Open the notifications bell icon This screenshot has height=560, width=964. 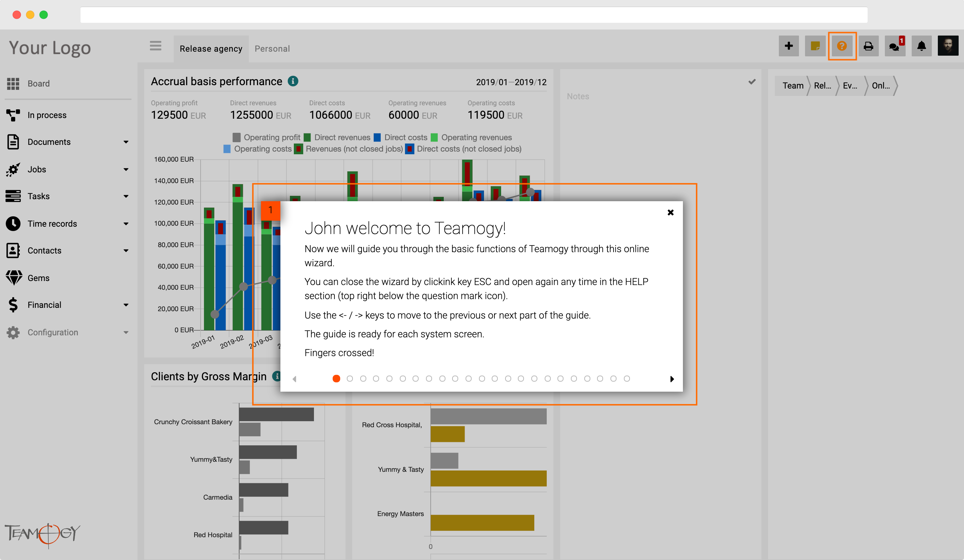(x=921, y=46)
